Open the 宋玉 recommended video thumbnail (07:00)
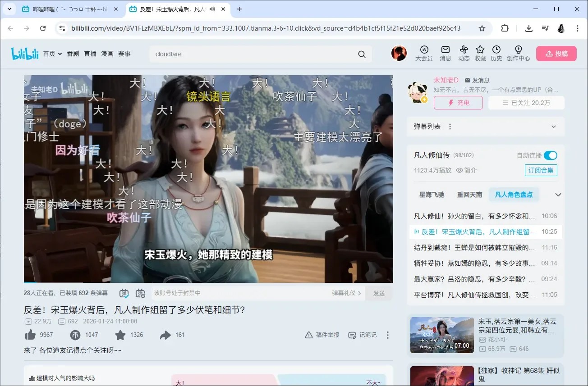 tap(442, 335)
